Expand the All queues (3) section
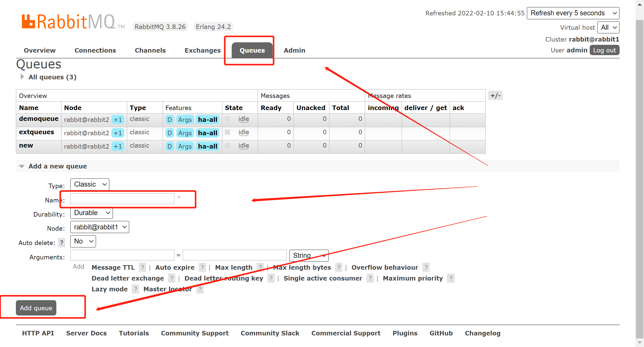644x347 pixels. tap(52, 77)
